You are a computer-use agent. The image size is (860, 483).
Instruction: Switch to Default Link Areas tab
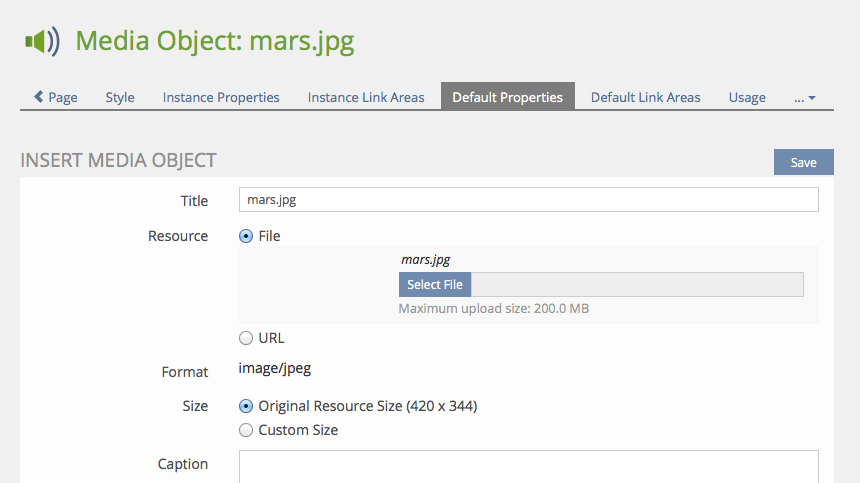[x=645, y=97]
